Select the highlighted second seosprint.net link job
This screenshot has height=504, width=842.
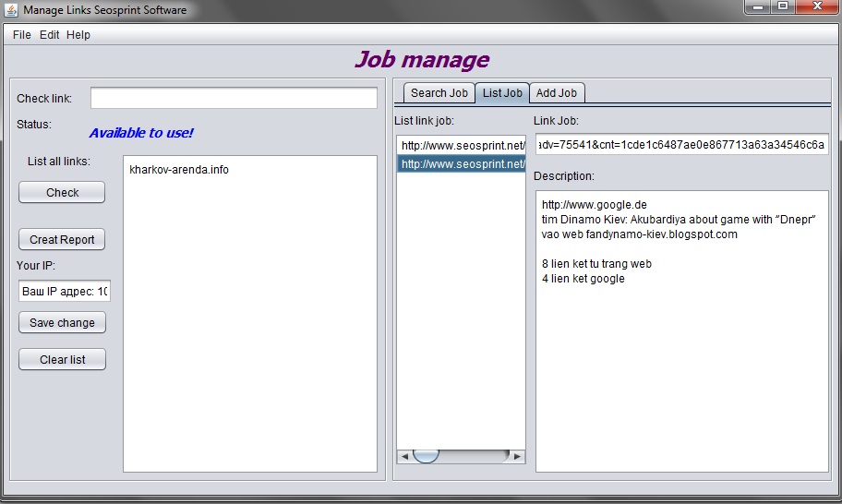tap(461, 163)
